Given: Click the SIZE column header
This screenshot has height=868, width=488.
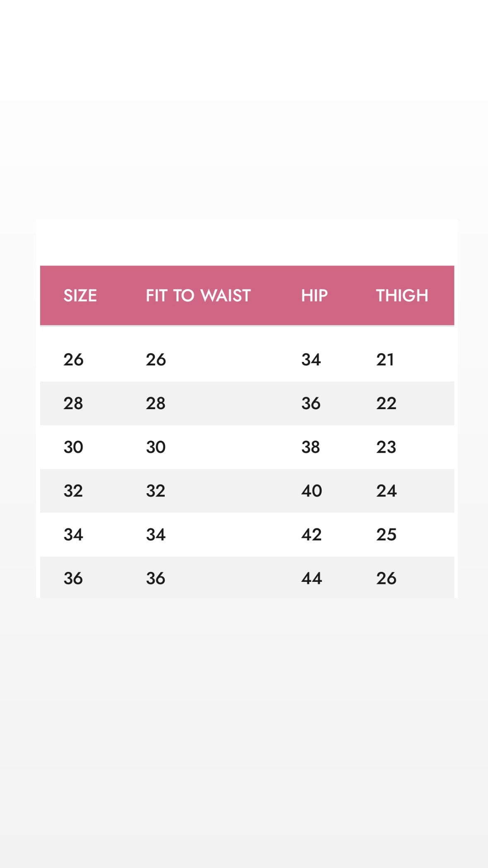Looking at the screenshot, I should (80, 296).
